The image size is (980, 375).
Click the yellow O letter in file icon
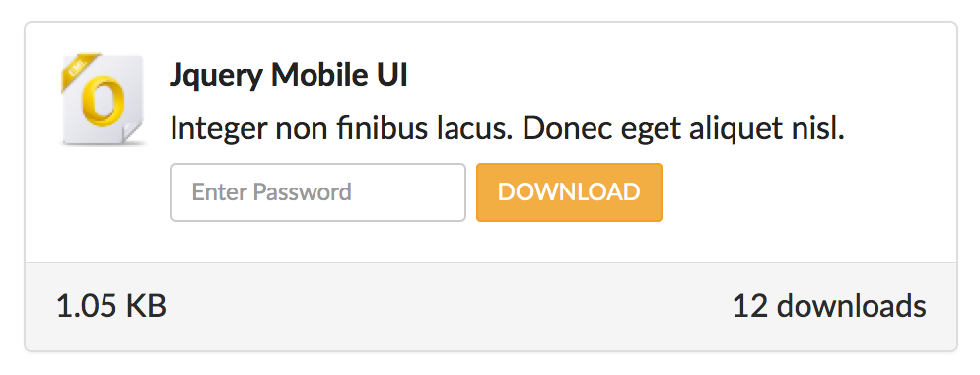point(104,102)
